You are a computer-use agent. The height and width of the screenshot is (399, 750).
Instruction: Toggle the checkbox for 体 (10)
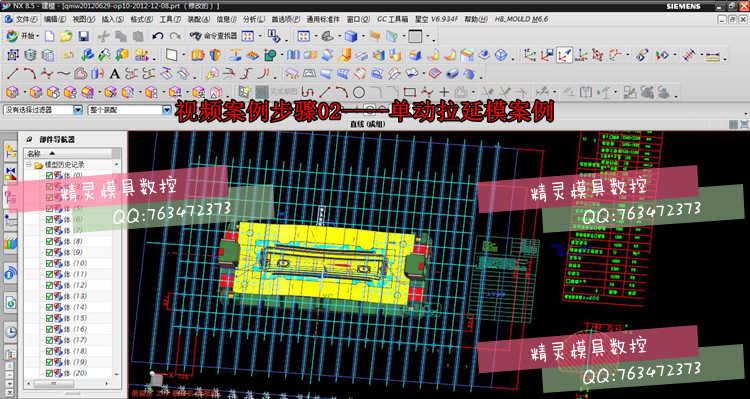click(x=49, y=263)
